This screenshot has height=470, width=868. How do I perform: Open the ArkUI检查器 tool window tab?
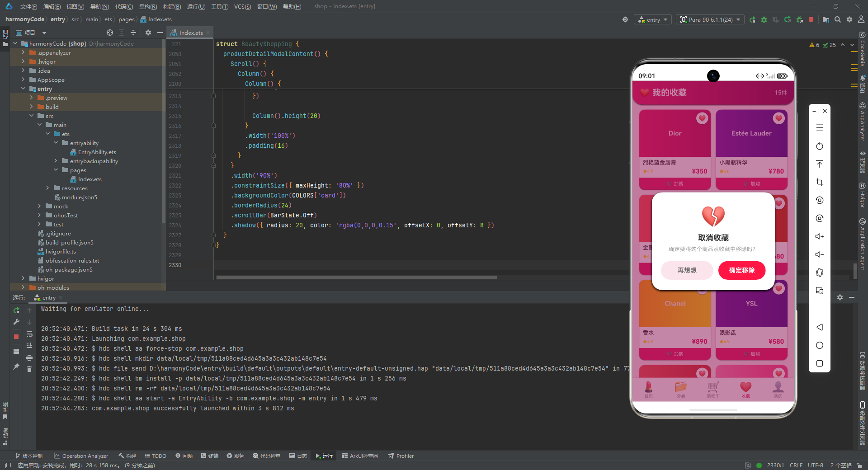(360, 456)
